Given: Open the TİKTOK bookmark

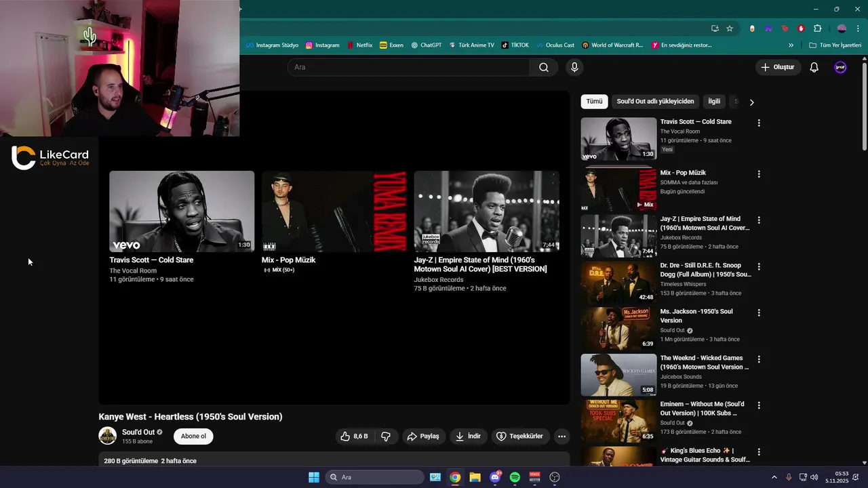Looking at the screenshot, I should [515, 45].
